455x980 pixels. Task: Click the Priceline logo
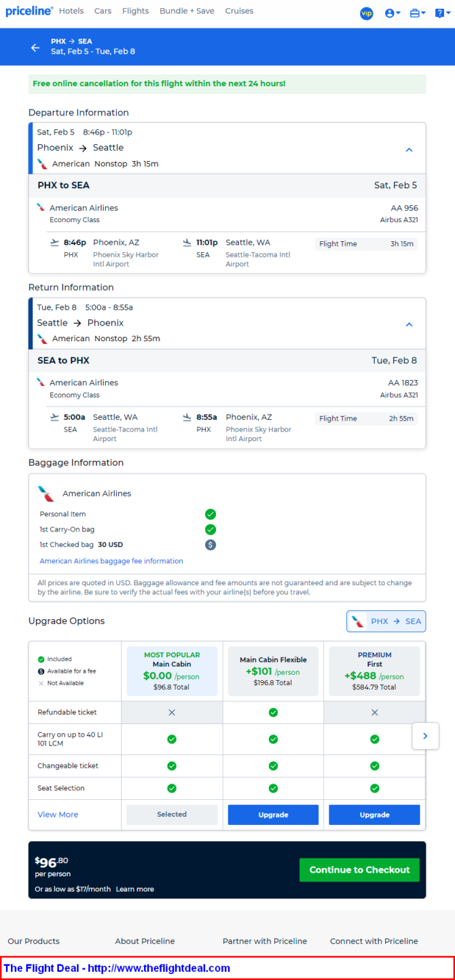click(x=29, y=11)
